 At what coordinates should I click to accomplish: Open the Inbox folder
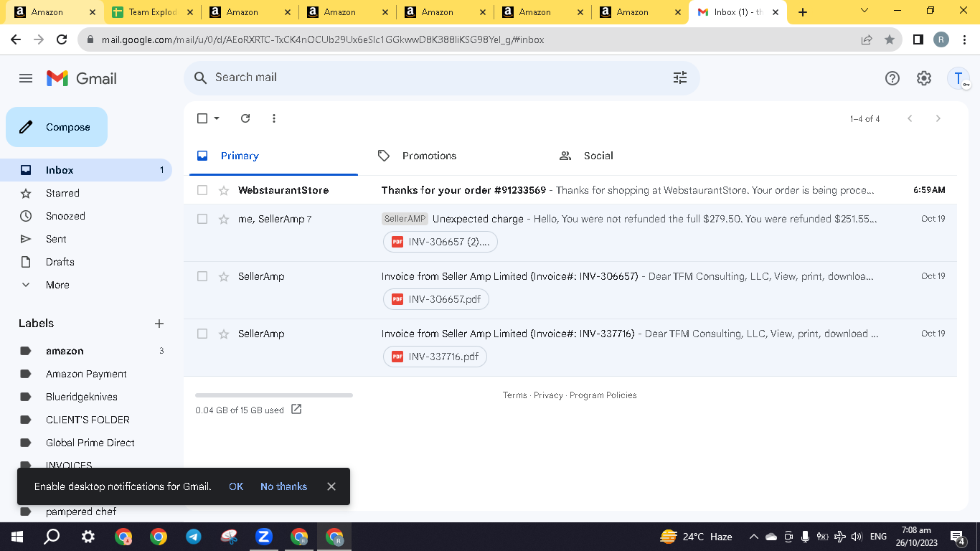point(86,170)
